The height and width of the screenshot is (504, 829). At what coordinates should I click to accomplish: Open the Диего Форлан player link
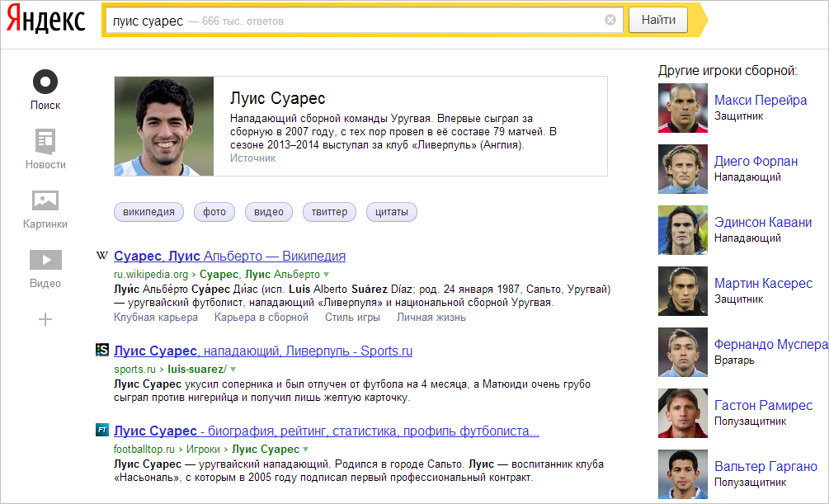[x=756, y=162]
